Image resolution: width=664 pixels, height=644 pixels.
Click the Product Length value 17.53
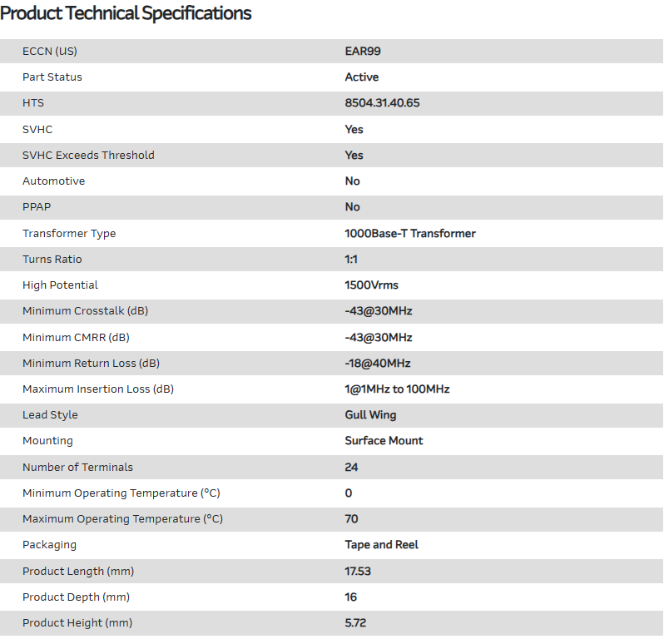pyautogui.click(x=359, y=572)
